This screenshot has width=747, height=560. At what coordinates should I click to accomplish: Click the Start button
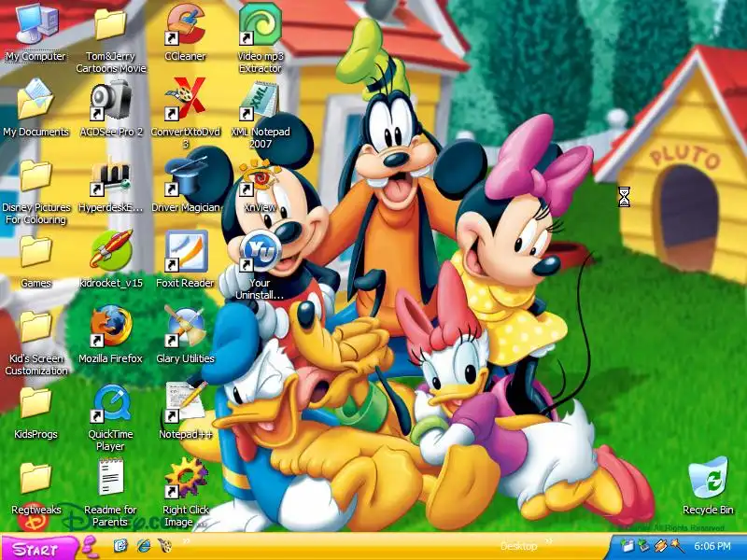point(39,549)
